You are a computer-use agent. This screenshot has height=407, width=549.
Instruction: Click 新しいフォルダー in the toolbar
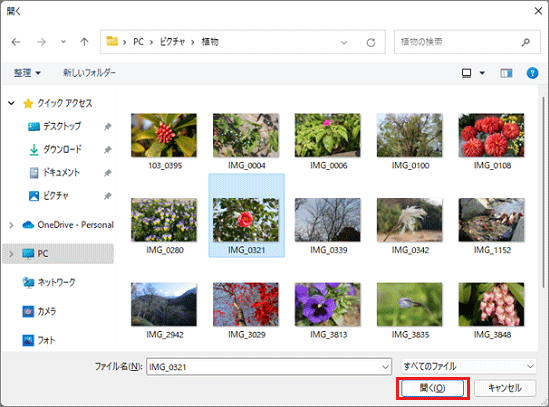(89, 73)
